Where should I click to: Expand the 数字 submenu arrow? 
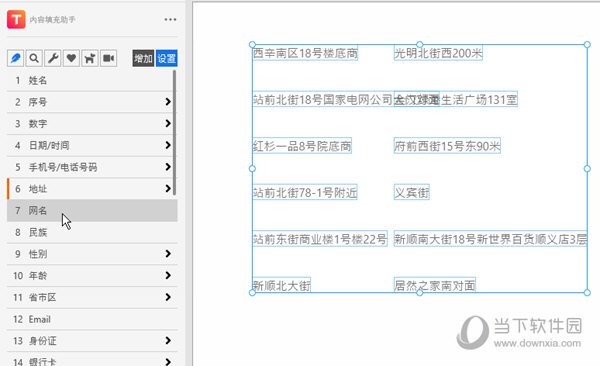168,123
